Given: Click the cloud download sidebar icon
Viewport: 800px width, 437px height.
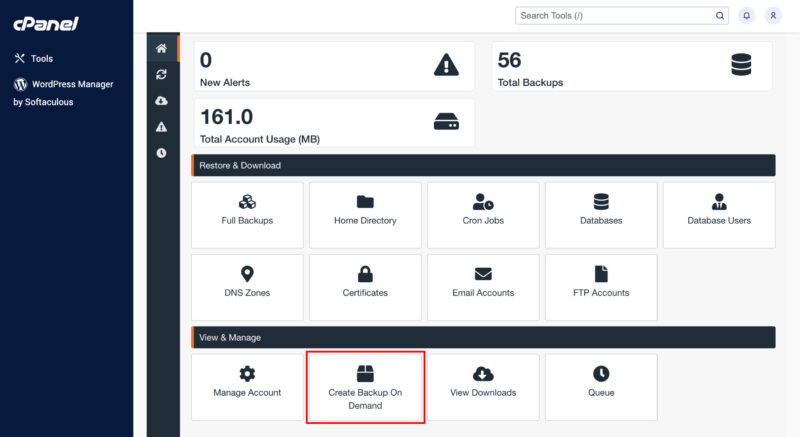Looking at the screenshot, I should pyautogui.click(x=162, y=100).
